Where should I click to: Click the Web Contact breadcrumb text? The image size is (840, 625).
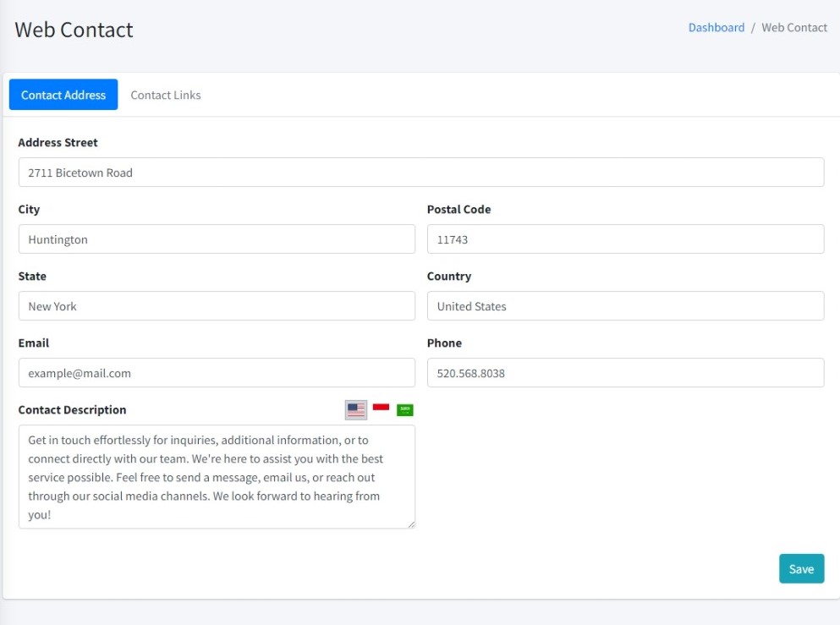click(x=794, y=27)
